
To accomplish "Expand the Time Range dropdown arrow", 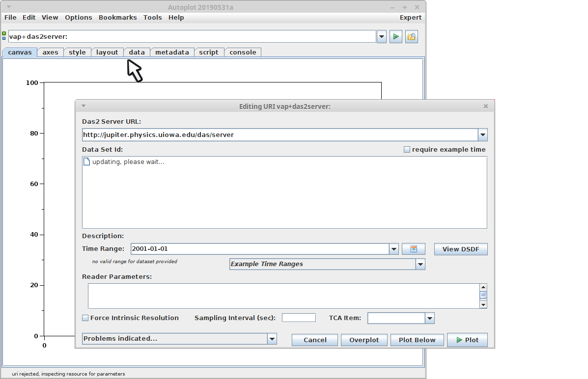I will [394, 249].
